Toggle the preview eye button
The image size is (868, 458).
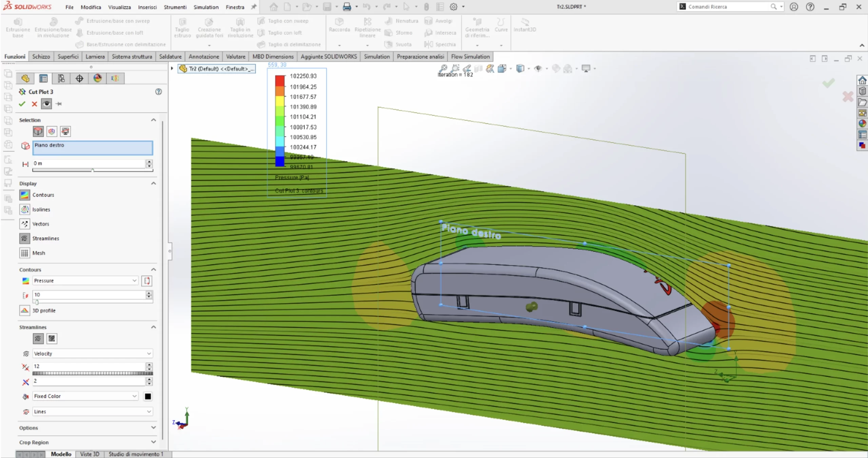pos(46,104)
